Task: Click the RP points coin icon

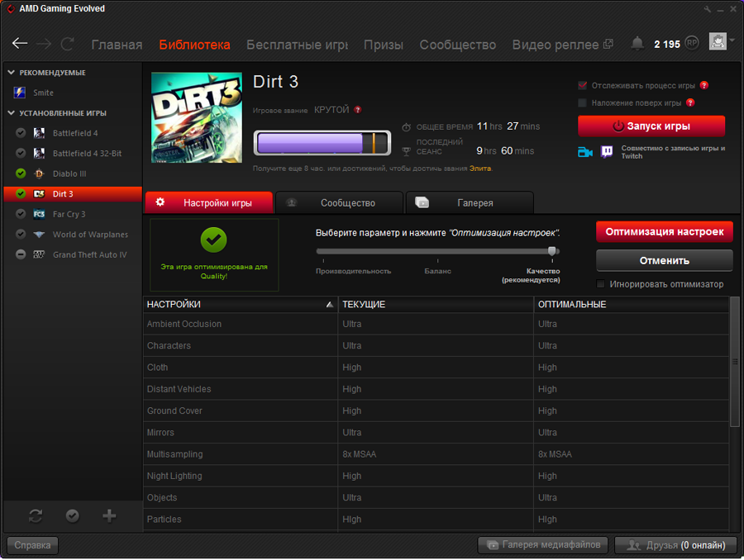Action: coord(692,43)
